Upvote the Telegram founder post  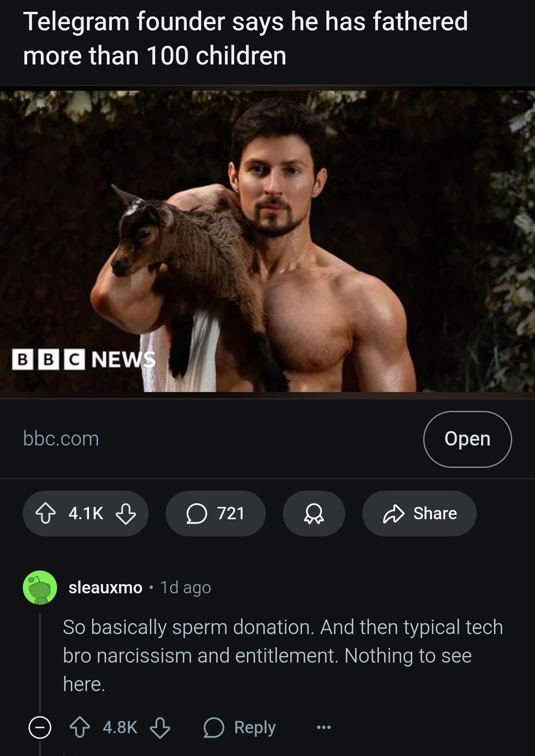pos(46,513)
